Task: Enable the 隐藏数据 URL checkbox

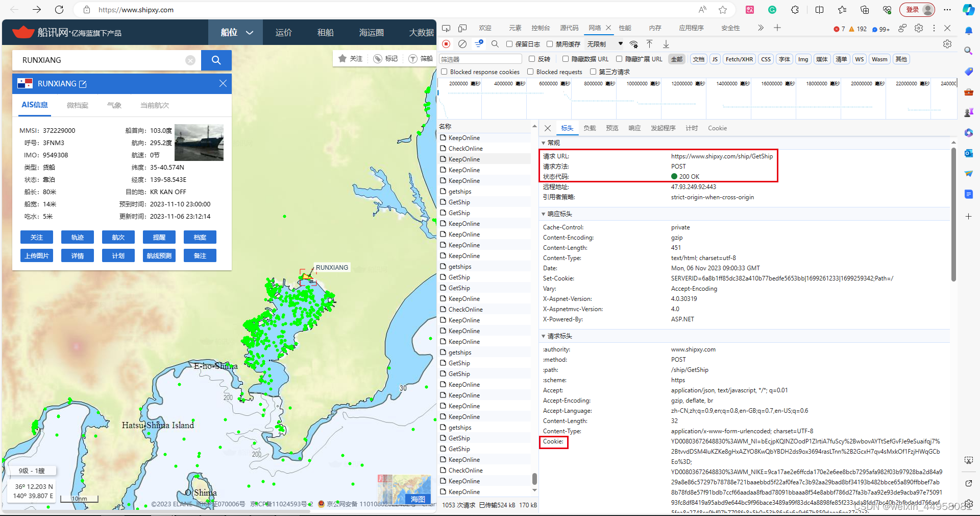Action: pos(566,59)
